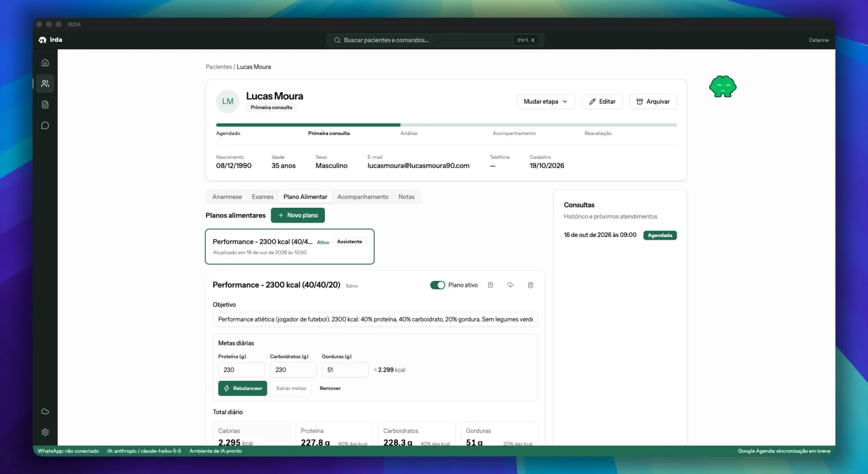Click the Editar button
This screenshot has height=474, width=868.
pyautogui.click(x=602, y=101)
